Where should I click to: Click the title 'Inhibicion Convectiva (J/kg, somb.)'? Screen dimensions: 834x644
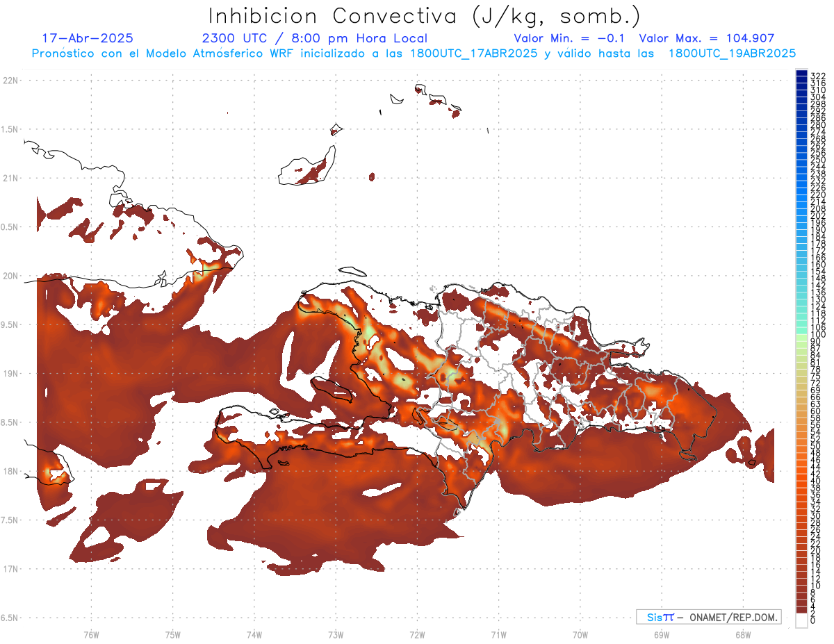tap(424, 16)
